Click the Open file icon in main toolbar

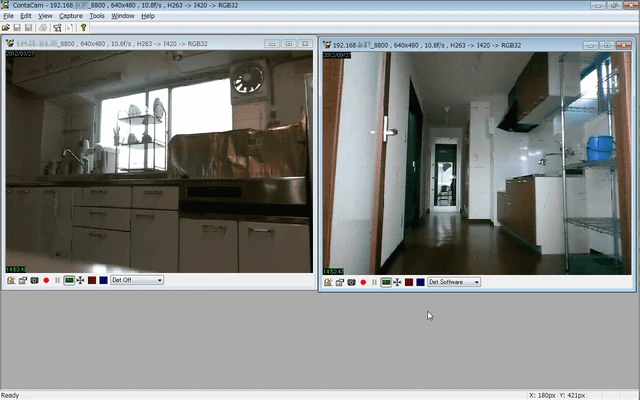click(x=7, y=27)
